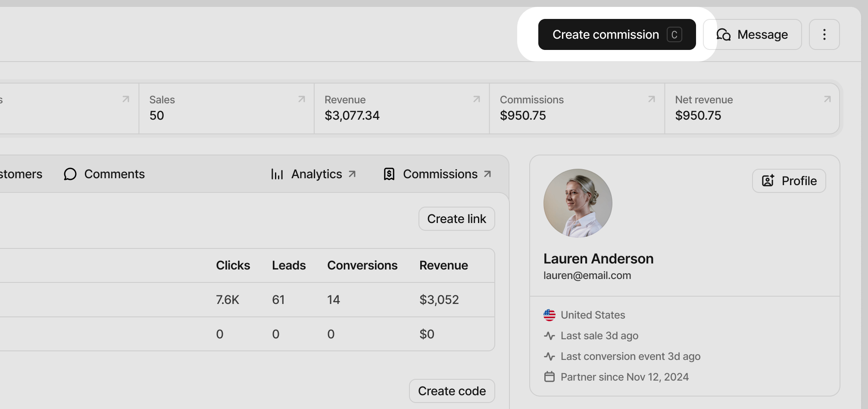
Task: Click the United States flag icon
Action: (x=550, y=315)
